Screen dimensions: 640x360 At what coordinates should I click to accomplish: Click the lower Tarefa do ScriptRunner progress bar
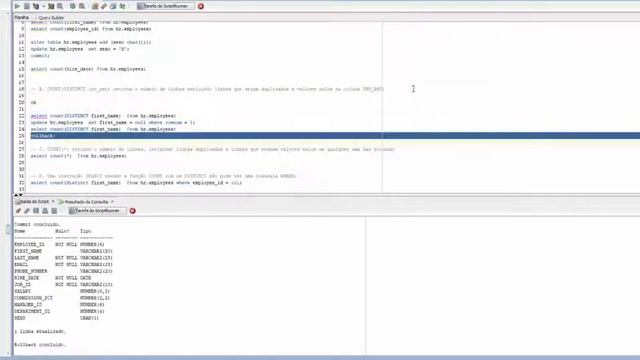pos(97,211)
